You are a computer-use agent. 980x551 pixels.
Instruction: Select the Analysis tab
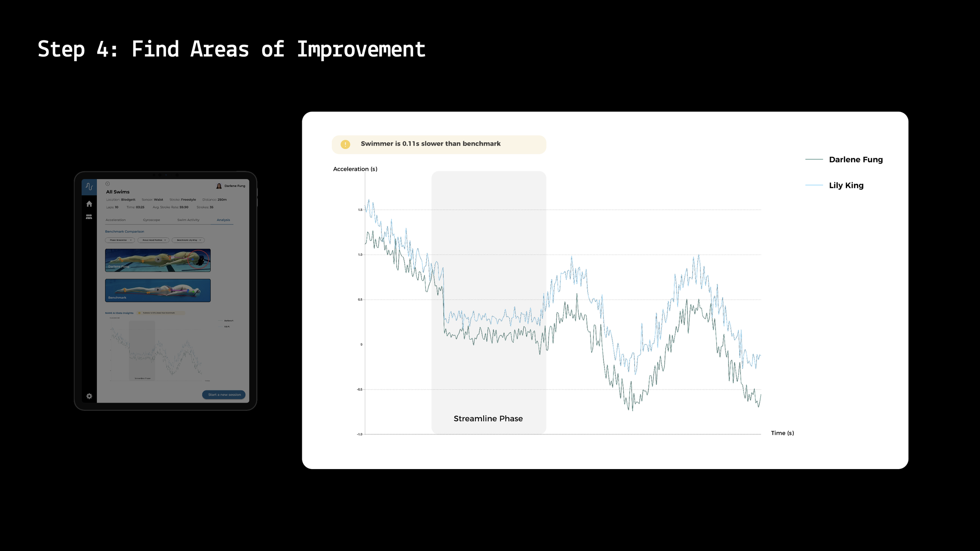click(x=223, y=220)
